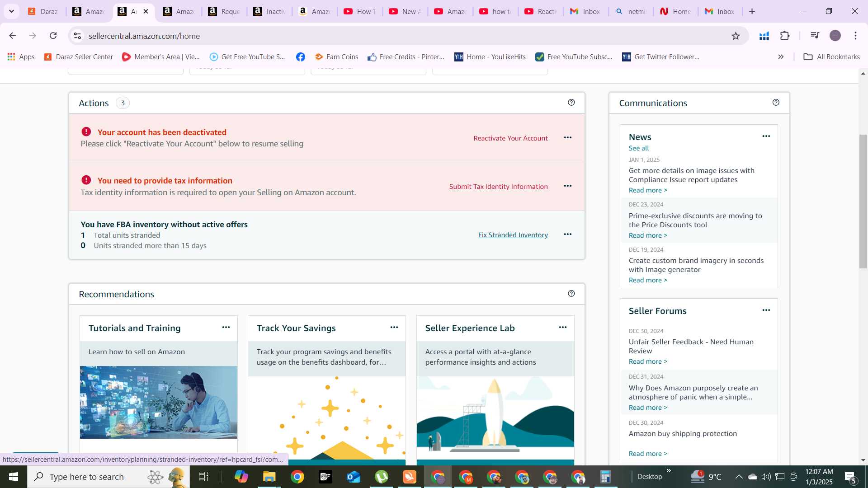Open Outlook from taskbar
This screenshot has width=868, height=488.
353,477
